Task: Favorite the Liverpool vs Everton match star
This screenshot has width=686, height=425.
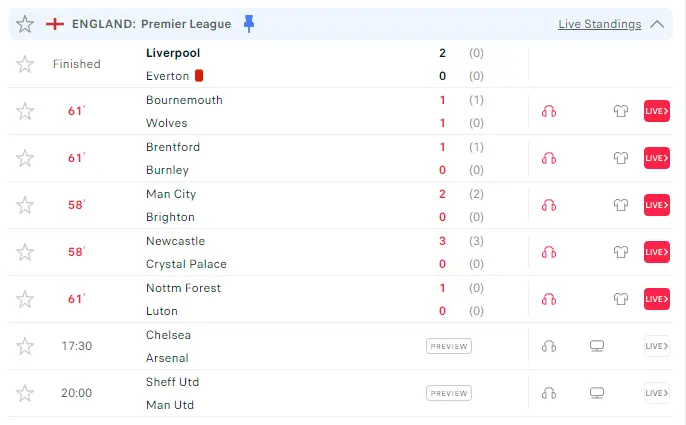Action: pyautogui.click(x=25, y=64)
